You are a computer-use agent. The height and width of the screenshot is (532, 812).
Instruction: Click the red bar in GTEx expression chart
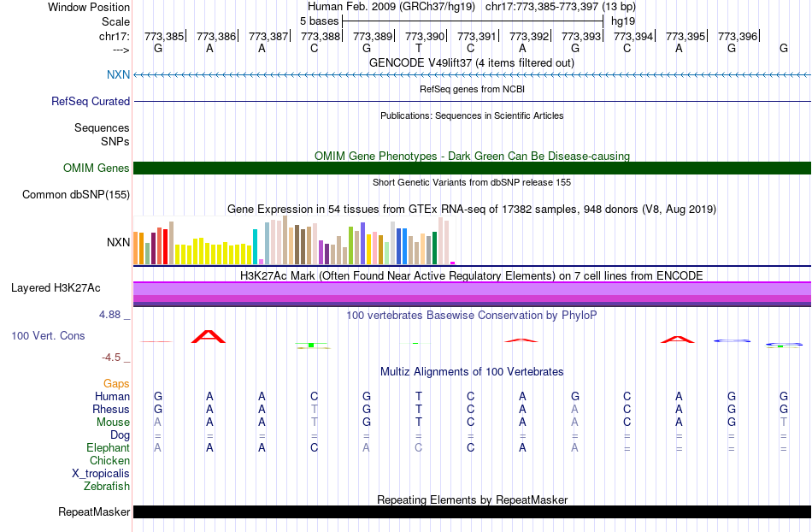[165, 246]
